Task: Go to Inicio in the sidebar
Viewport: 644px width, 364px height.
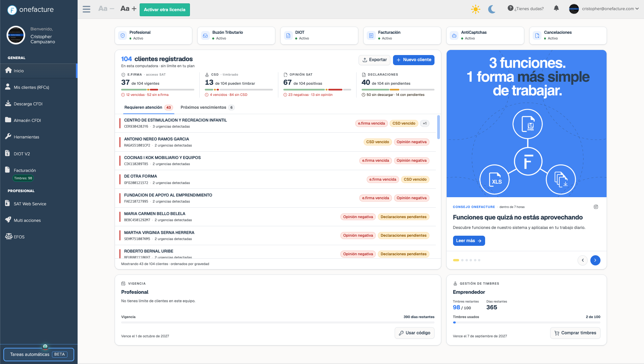Action: tap(39, 71)
